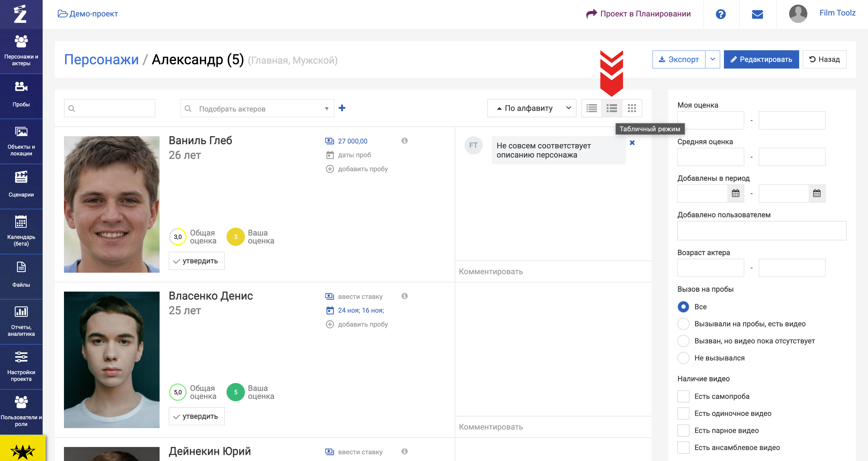
Task: Open Отчеты, аналитика sidebar section
Action: point(21,322)
